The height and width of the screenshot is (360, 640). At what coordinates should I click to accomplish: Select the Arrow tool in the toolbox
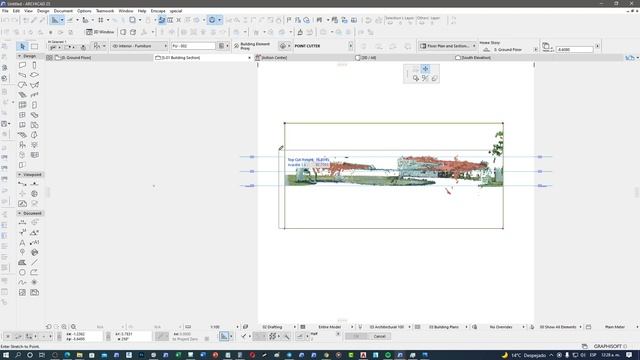pos(22,46)
